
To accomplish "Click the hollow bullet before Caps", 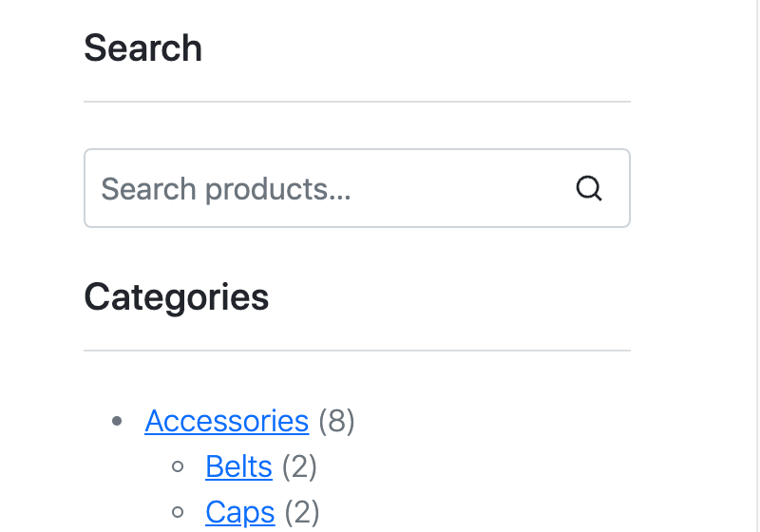I will point(178,512).
